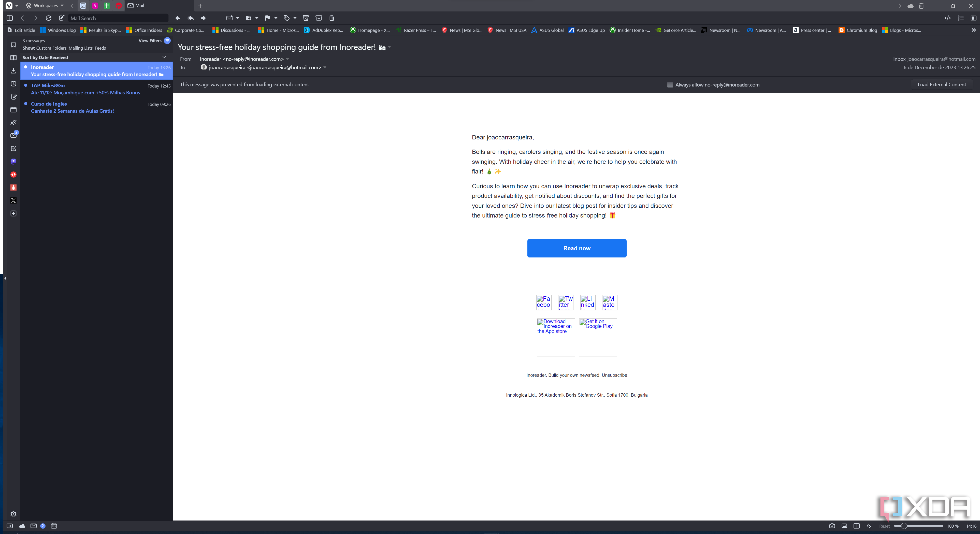This screenshot has width=980, height=534.
Task: Open the label tag dropdown arrow
Action: coord(295,18)
